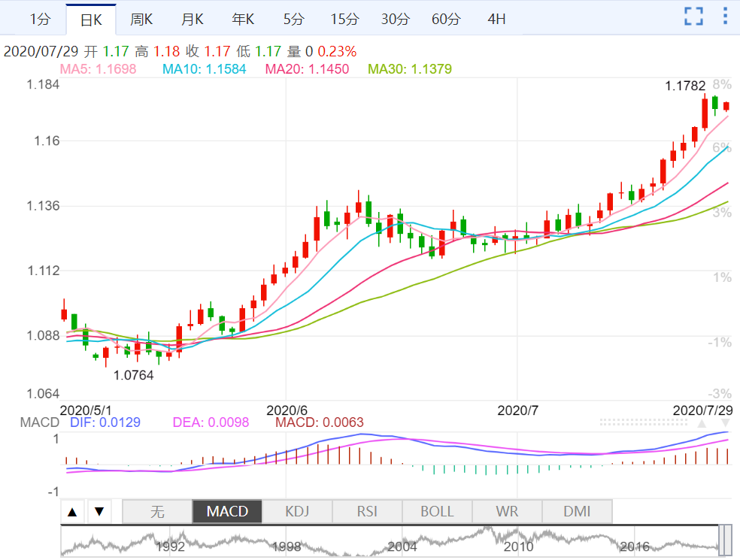Click small gray down triangle near 2020/7/29
Image resolution: width=740 pixels, height=560 pixels.
click(725, 424)
